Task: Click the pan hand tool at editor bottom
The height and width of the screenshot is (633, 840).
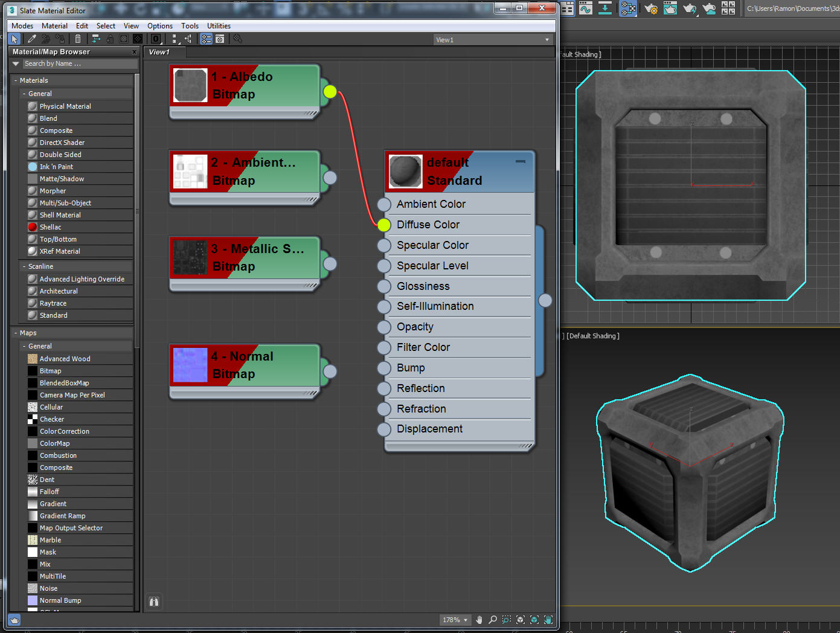Action: pos(479,620)
